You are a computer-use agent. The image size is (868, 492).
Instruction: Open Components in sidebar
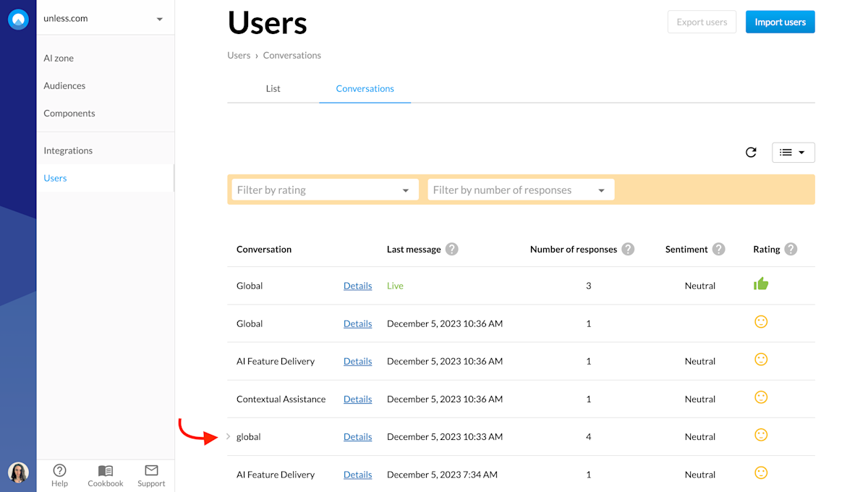(x=69, y=113)
